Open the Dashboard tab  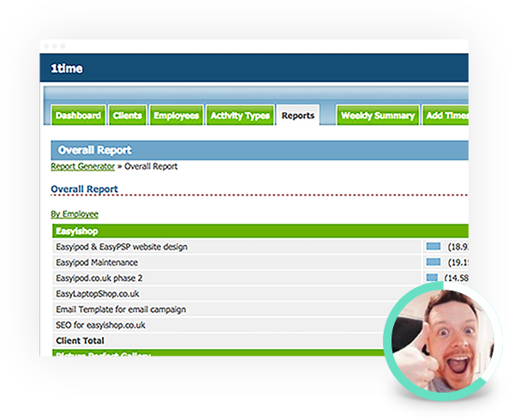[x=79, y=116]
